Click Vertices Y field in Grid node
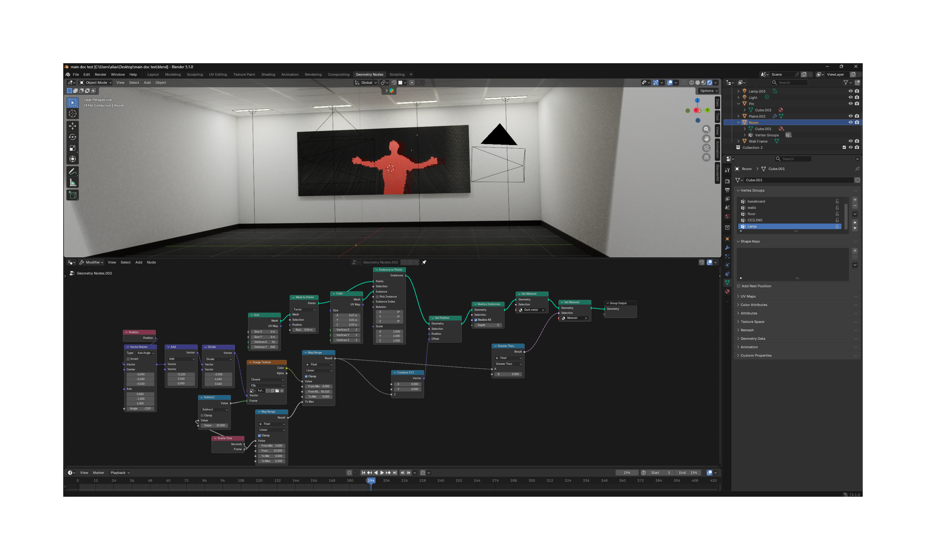 (265, 347)
